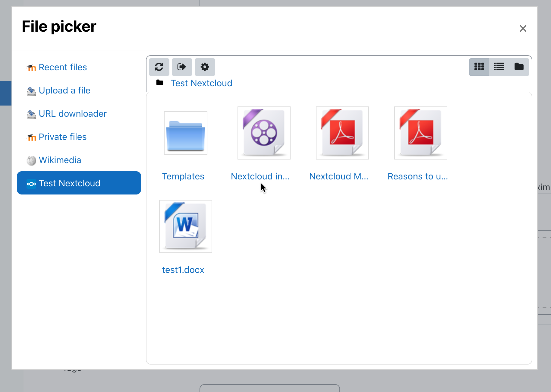Open the URL downloader repository
551x392 pixels.
click(x=79, y=114)
